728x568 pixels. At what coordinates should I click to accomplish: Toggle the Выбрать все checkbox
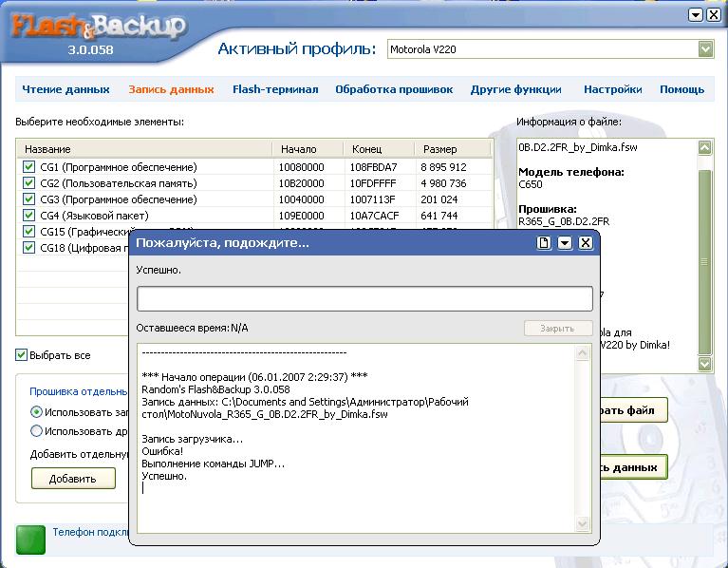[x=21, y=355]
